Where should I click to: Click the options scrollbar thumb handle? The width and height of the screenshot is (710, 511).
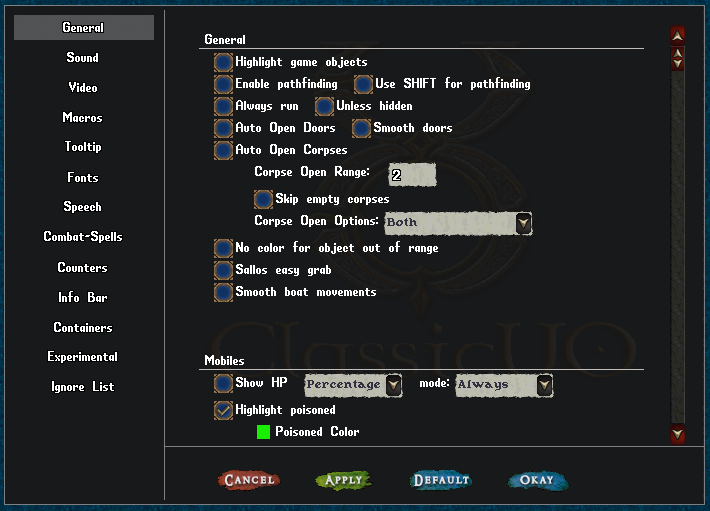pyautogui.click(x=678, y=58)
